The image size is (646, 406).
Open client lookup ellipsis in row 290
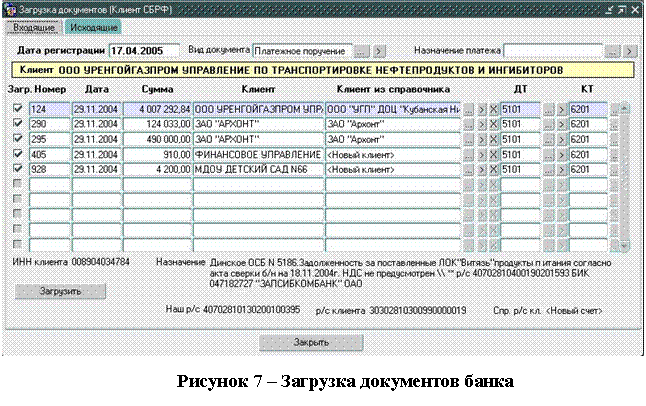[x=468, y=124]
